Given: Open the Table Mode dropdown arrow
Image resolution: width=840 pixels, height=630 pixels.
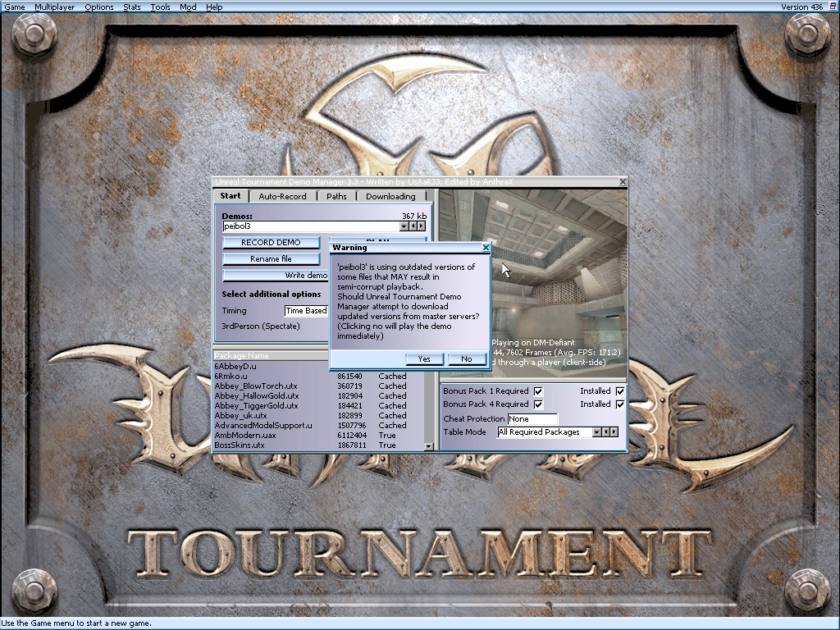Looking at the screenshot, I should click(x=597, y=432).
